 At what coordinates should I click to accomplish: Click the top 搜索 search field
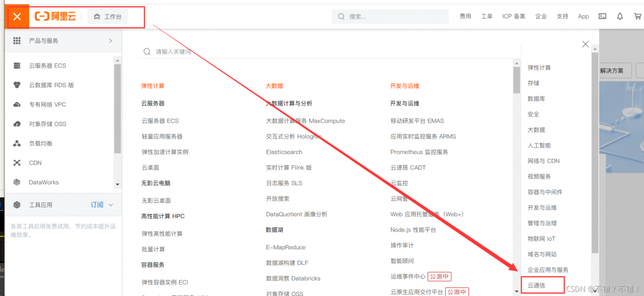[x=390, y=17]
